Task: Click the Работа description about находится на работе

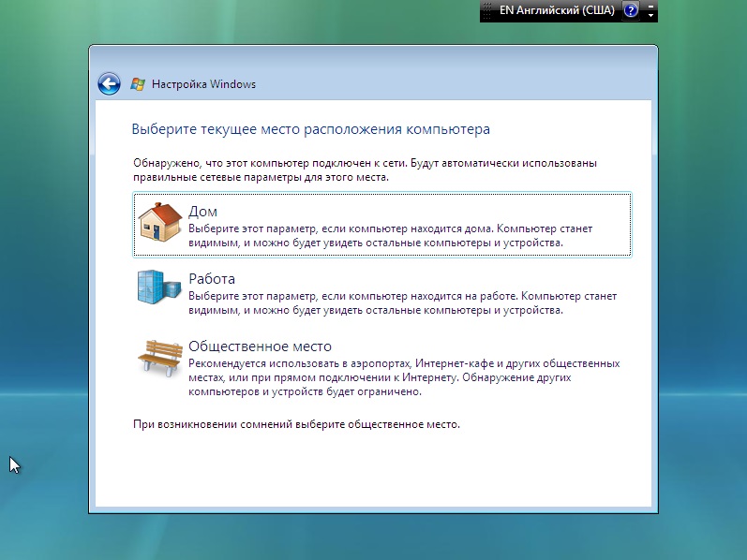Action: (x=403, y=302)
